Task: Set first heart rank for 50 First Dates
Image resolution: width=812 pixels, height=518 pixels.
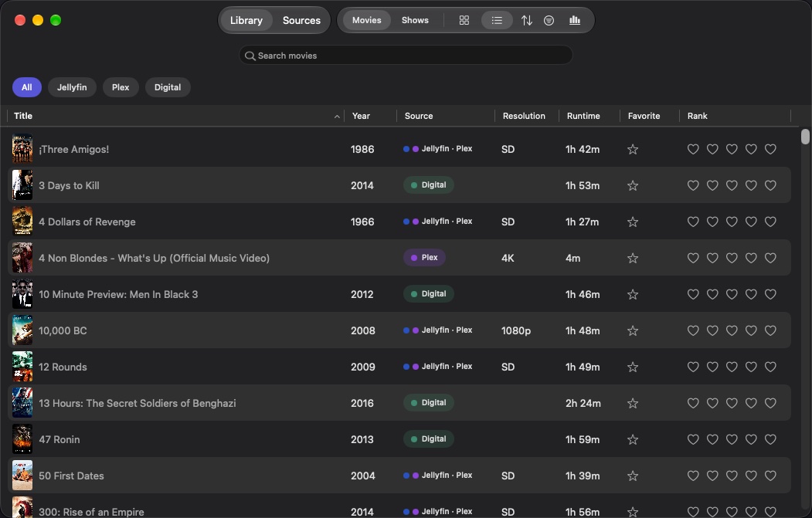Action: tap(693, 475)
